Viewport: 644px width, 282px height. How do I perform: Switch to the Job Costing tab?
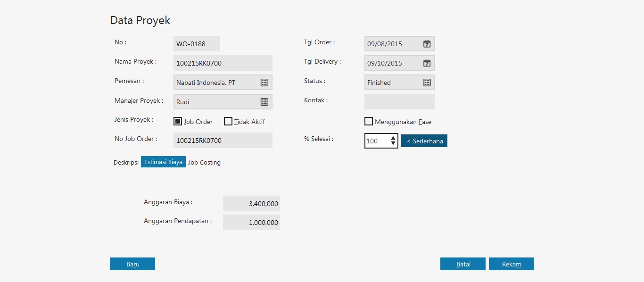(204, 162)
